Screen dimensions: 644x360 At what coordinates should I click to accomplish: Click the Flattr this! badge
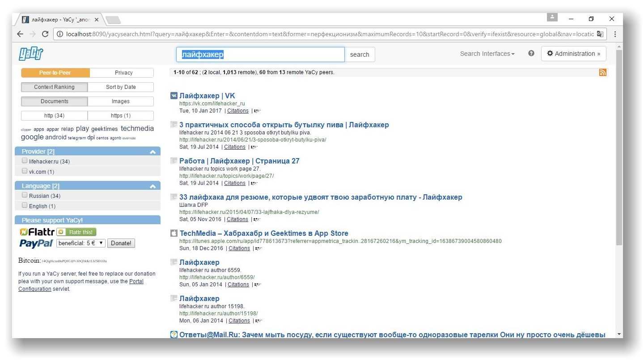pos(76,232)
